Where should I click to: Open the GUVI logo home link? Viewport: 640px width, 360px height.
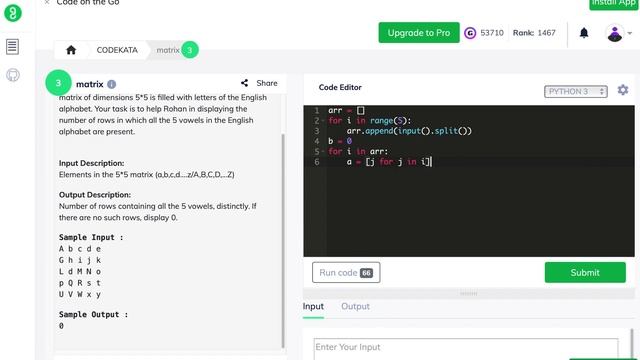(x=13, y=13)
